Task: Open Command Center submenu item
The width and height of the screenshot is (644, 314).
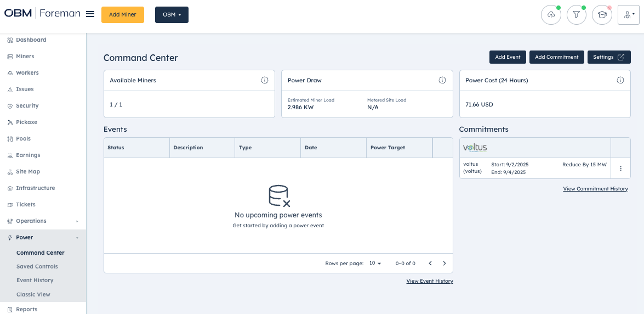Action: tap(40, 253)
